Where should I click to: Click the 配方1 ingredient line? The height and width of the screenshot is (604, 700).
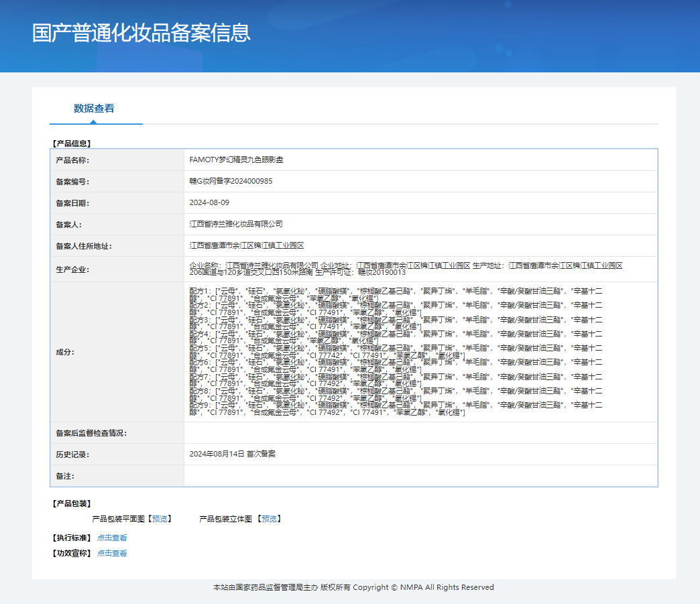click(x=396, y=295)
